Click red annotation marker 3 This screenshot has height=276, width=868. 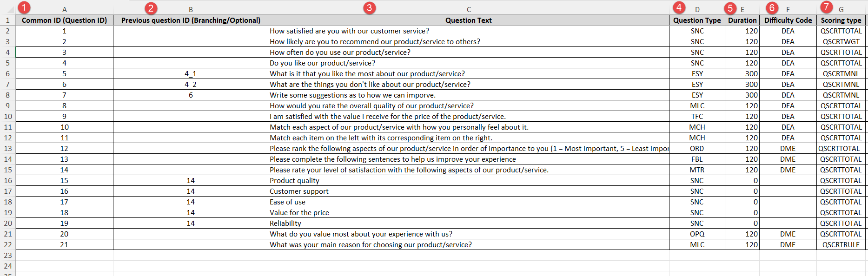click(369, 7)
